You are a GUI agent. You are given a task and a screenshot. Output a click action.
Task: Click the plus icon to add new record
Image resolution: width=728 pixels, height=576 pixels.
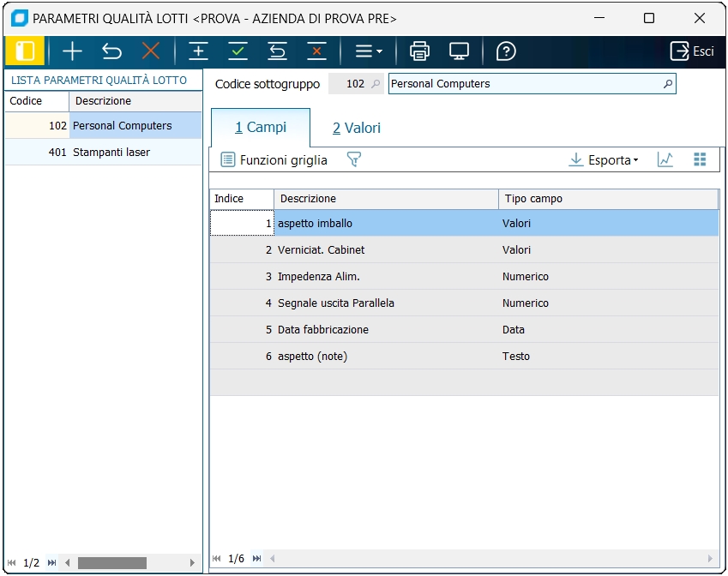pyautogui.click(x=72, y=51)
